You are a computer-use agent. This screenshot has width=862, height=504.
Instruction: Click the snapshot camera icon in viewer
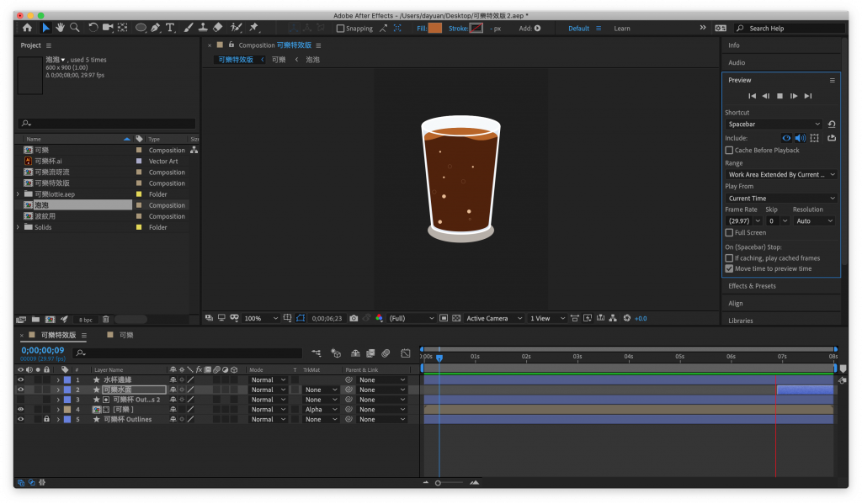click(x=354, y=319)
